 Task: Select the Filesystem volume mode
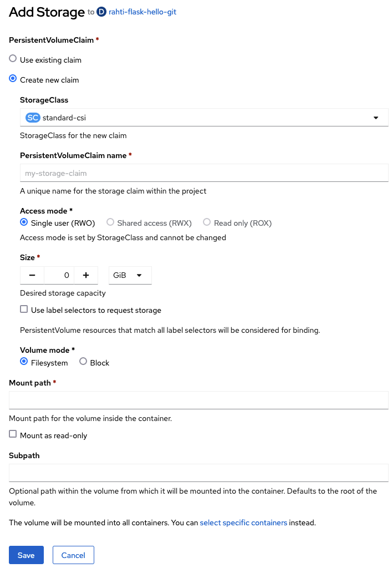coord(24,362)
